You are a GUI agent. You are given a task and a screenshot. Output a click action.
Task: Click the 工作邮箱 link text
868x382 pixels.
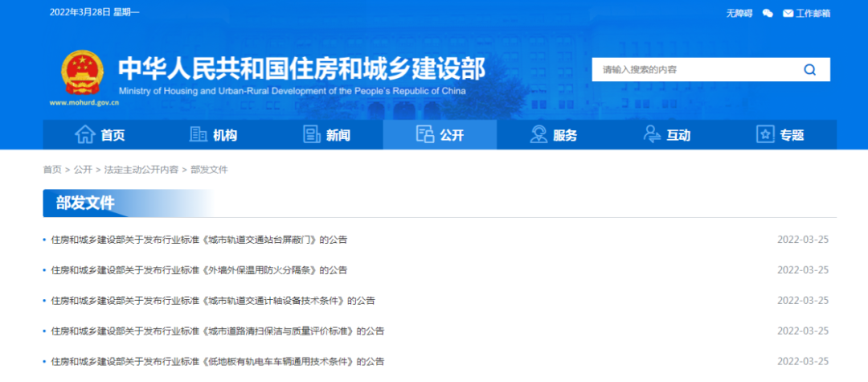813,14
